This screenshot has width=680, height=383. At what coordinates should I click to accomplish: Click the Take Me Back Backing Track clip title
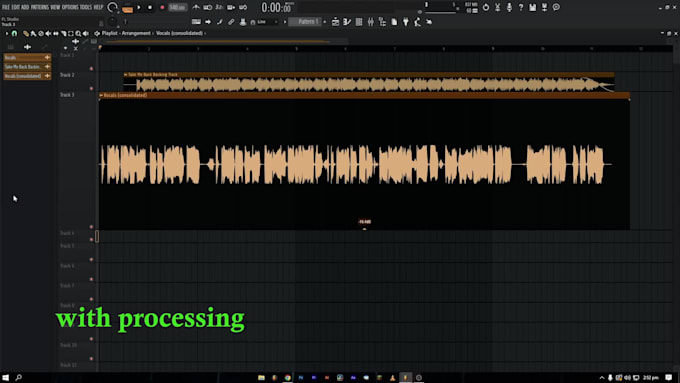click(153, 75)
